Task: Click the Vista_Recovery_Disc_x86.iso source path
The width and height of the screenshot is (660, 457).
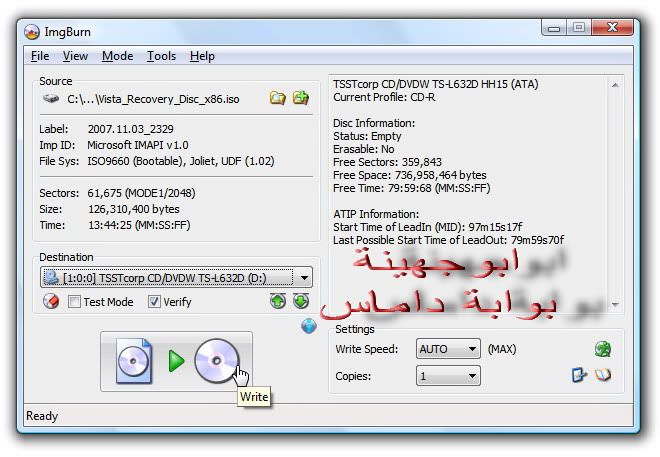Action: pyautogui.click(x=153, y=99)
